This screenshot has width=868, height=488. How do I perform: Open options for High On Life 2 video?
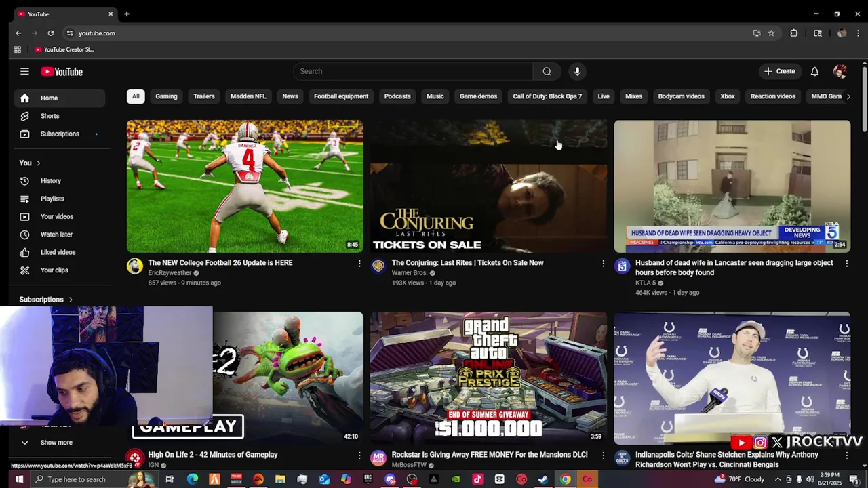pyautogui.click(x=359, y=455)
